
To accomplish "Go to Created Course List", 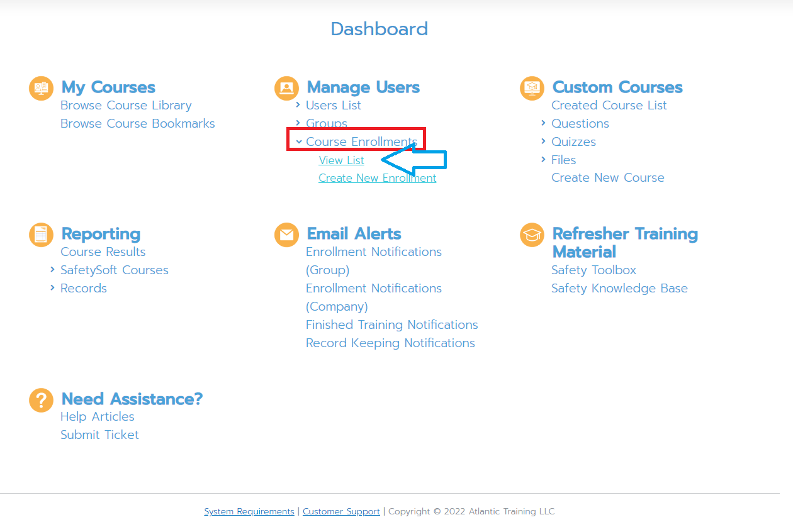I will tap(609, 106).
